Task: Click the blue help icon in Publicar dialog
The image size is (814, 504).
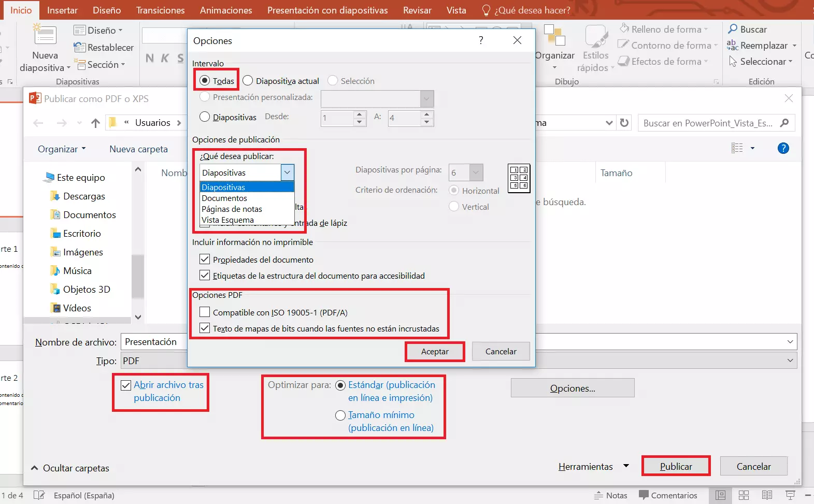Action: pyautogui.click(x=783, y=148)
